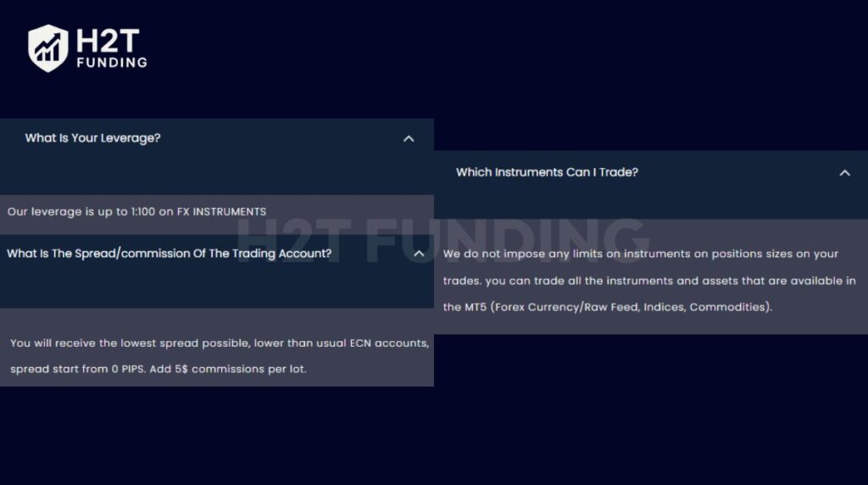Click the 'trades. you can trade all' line
This screenshot has height=485, width=868.
tap(649, 281)
